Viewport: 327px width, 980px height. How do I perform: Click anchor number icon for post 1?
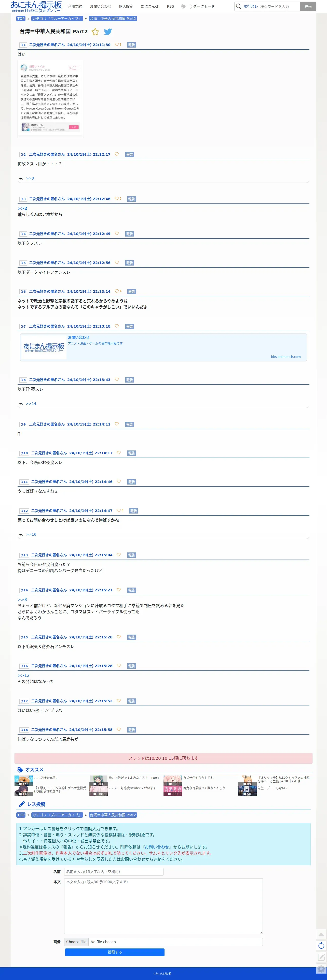23,45
